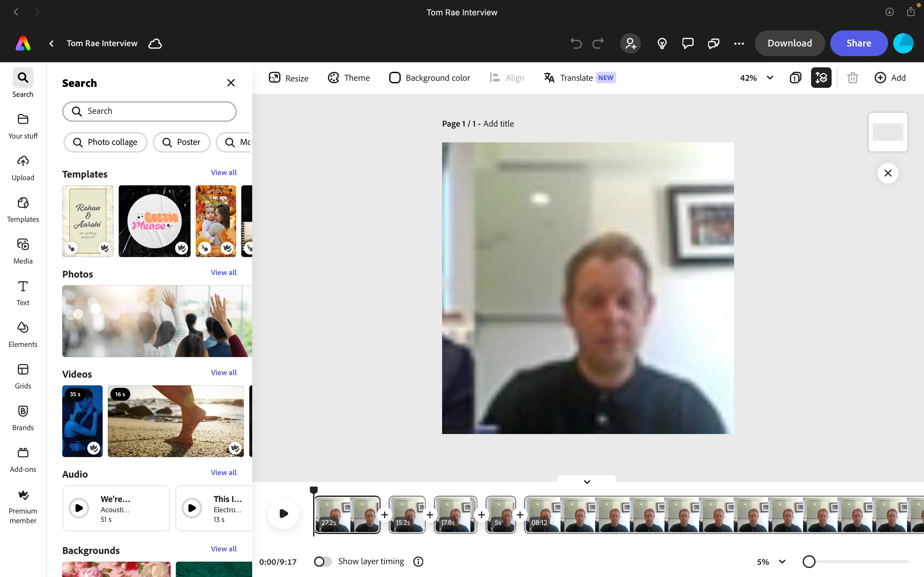The width and height of the screenshot is (924, 577).
Task: Click the undo arrow icon
Action: point(576,44)
